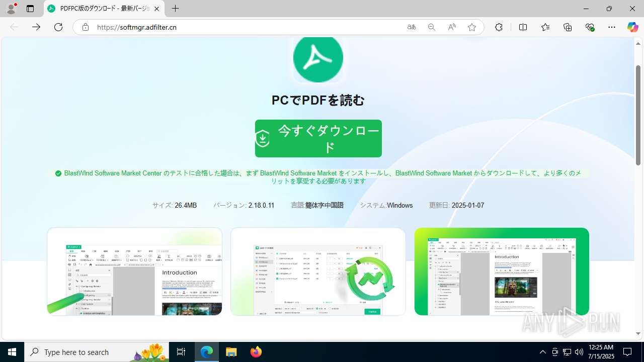Screen dimensions: 644x362
Task: Open the network tray icon
Action: coord(567,352)
